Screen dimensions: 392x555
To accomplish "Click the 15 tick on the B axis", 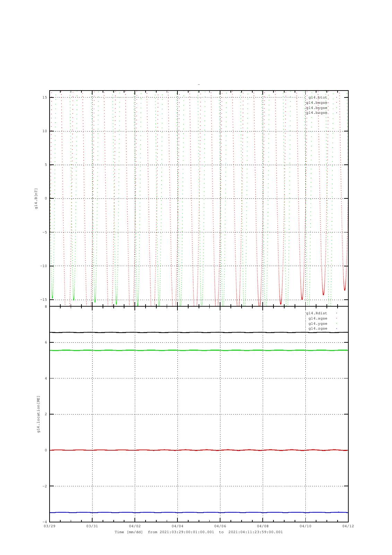I will point(45,97).
